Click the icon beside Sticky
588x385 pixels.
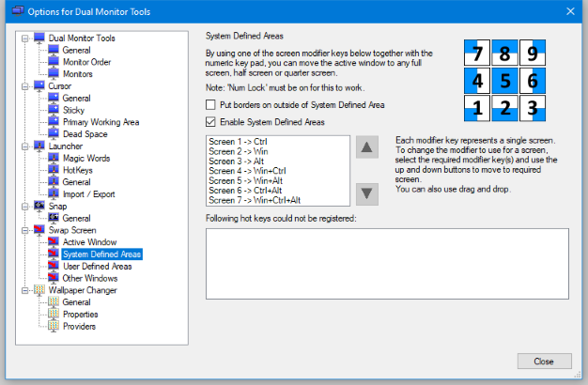coord(54,110)
